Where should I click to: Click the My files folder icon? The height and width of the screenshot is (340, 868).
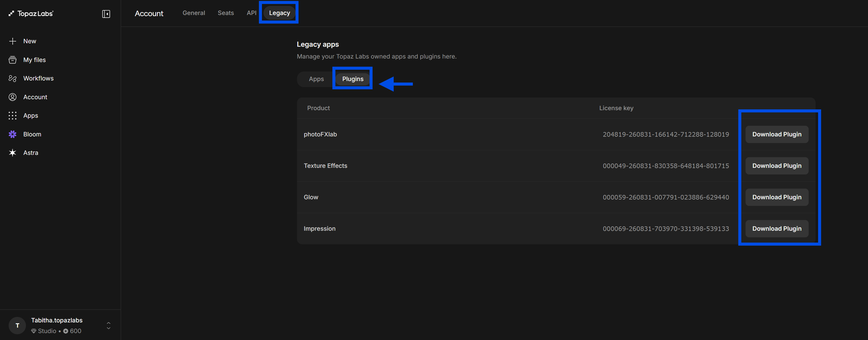click(x=12, y=60)
